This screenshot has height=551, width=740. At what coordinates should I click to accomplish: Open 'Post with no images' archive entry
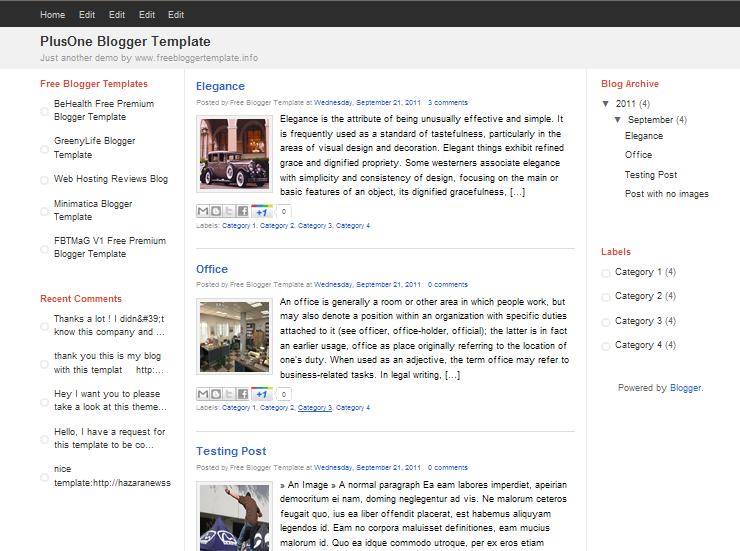point(667,194)
